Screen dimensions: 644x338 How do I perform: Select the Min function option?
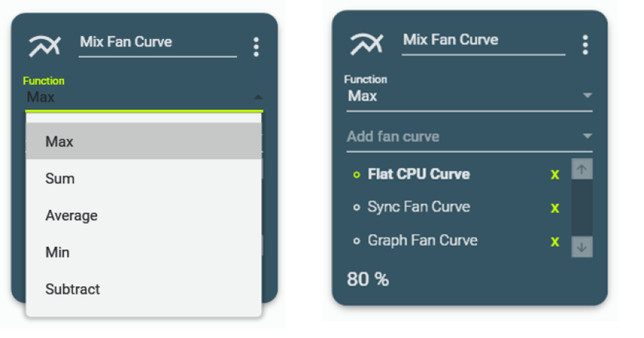tap(58, 252)
